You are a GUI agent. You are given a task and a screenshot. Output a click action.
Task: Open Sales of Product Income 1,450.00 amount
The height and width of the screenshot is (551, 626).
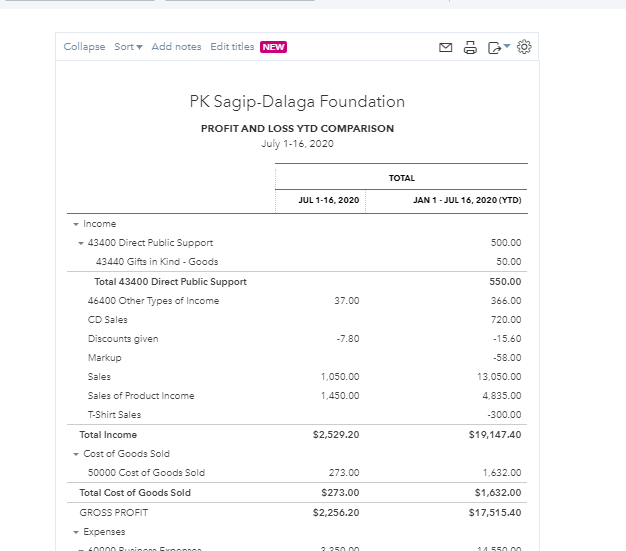click(x=340, y=396)
